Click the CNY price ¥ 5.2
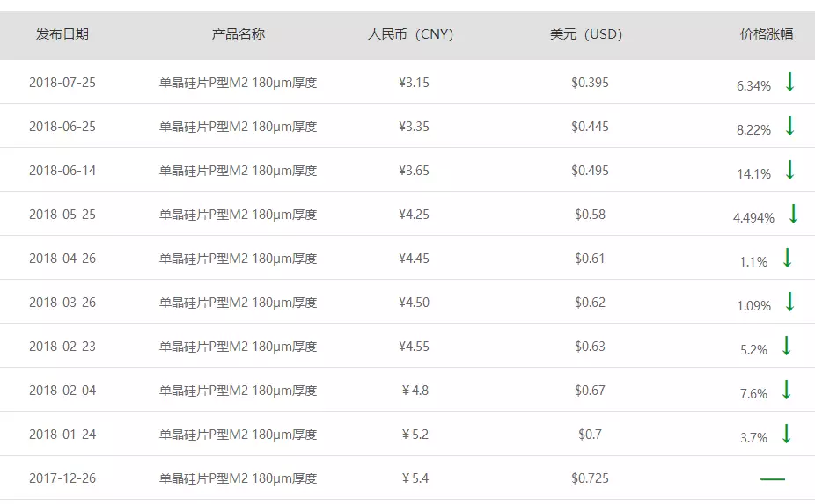The height and width of the screenshot is (504, 815). (415, 435)
